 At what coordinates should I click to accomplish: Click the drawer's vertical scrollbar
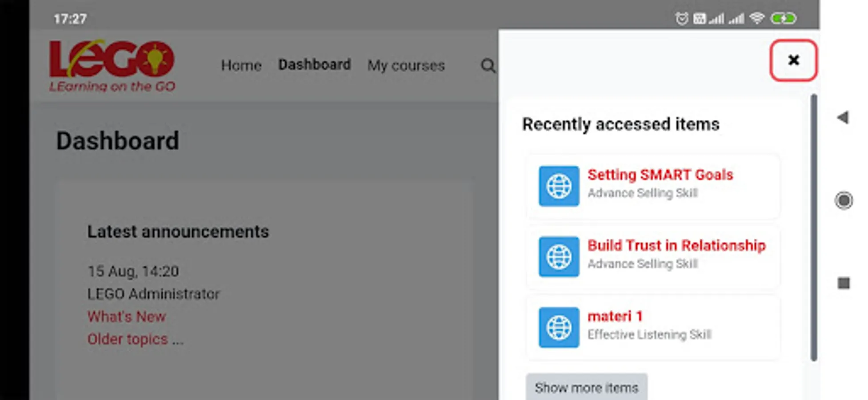814,227
